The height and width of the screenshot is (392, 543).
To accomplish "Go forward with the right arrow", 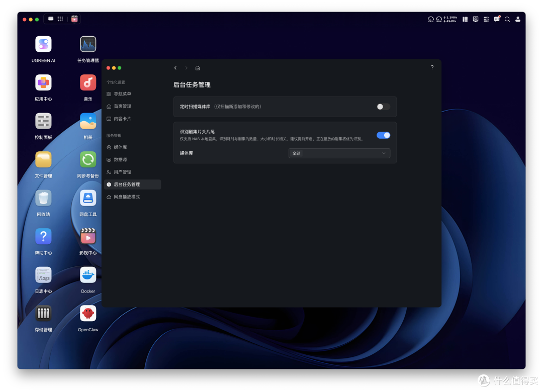I will (187, 68).
